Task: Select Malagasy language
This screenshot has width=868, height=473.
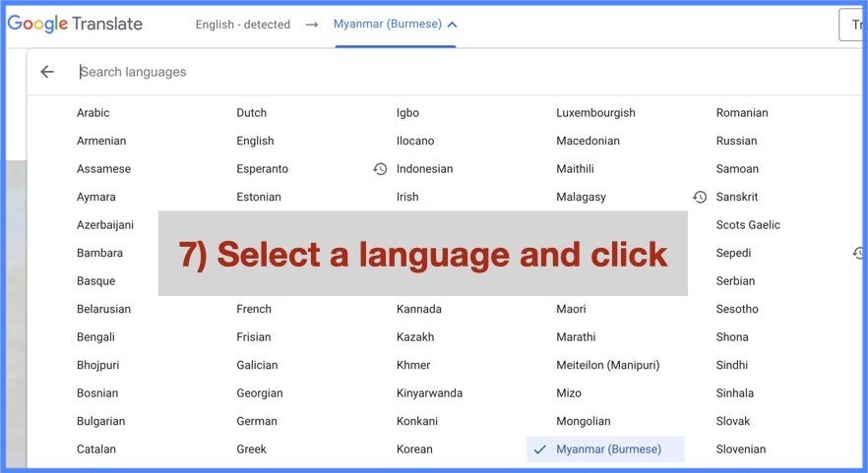Action: [582, 197]
